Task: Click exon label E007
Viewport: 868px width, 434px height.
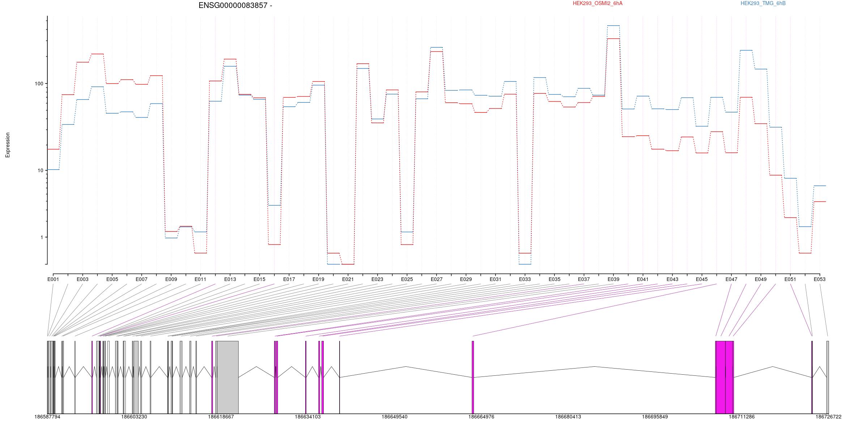Action: pyautogui.click(x=141, y=279)
